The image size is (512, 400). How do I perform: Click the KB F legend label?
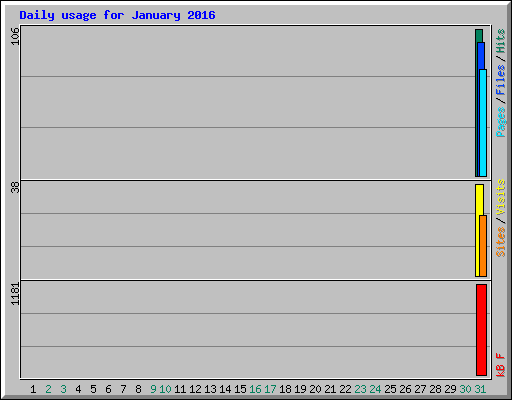coord(500,365)
